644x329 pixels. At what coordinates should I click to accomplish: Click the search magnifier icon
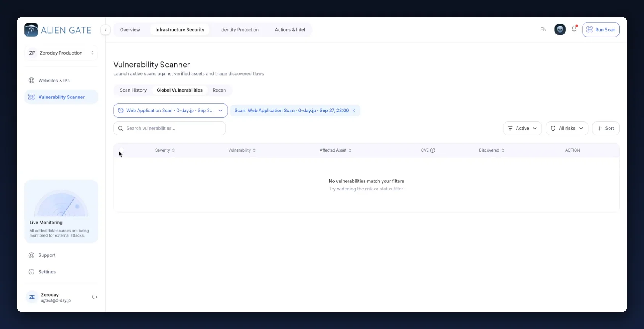coord(121,128)
